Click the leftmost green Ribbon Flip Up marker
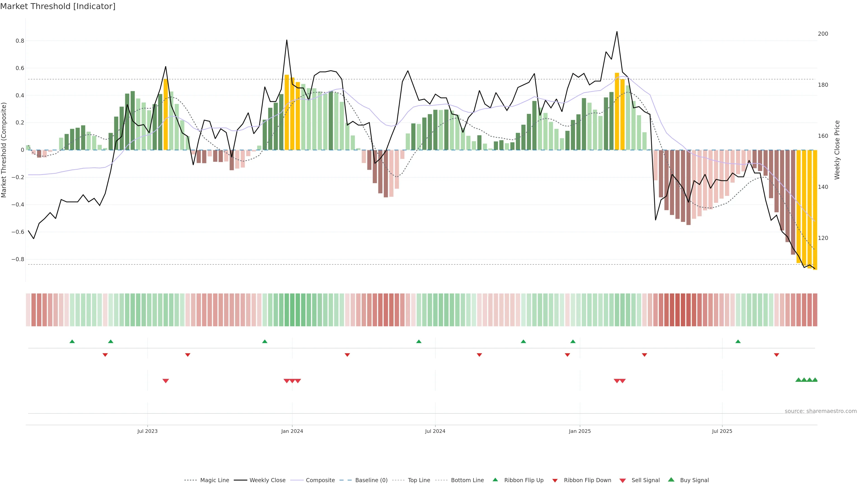 (72, 342)
